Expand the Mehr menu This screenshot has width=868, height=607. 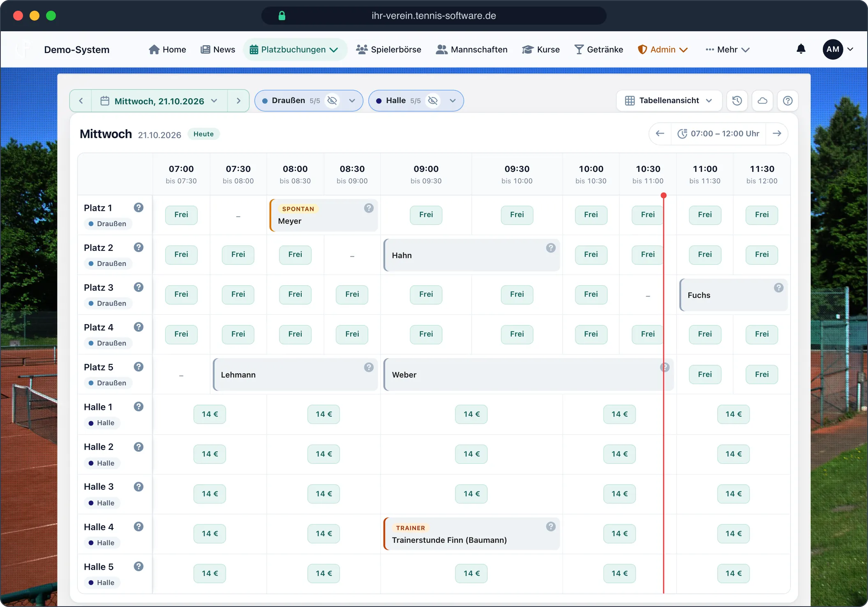(x=727, y=49)
